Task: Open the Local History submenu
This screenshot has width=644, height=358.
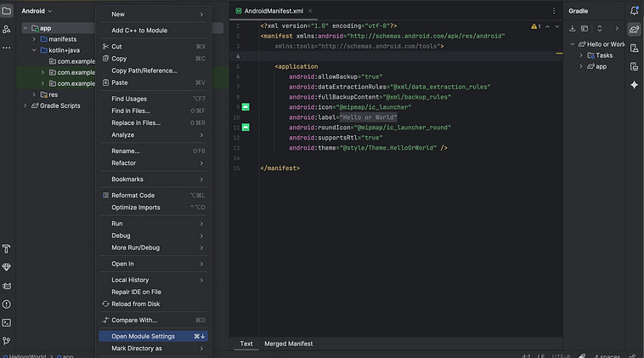Action: [153, 280]
